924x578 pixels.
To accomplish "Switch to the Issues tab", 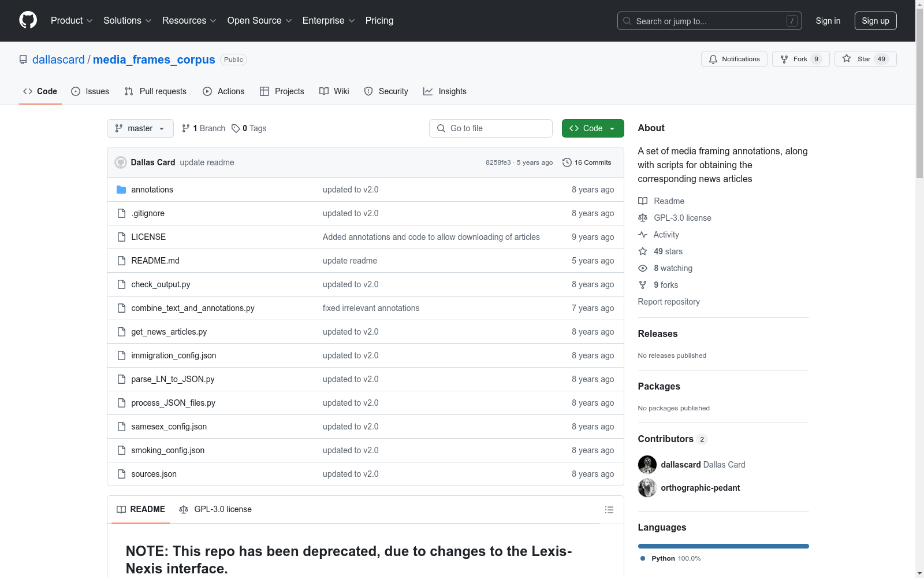I will [90, 91].
